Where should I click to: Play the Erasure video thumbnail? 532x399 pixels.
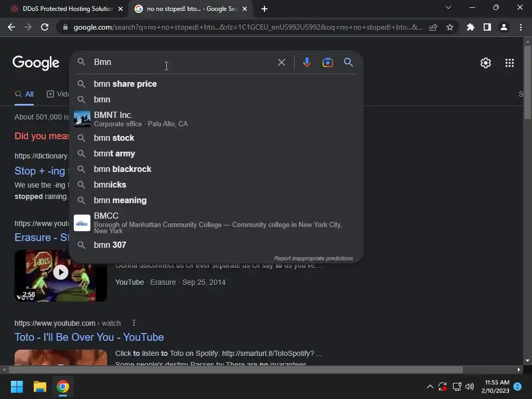(61, 275)
